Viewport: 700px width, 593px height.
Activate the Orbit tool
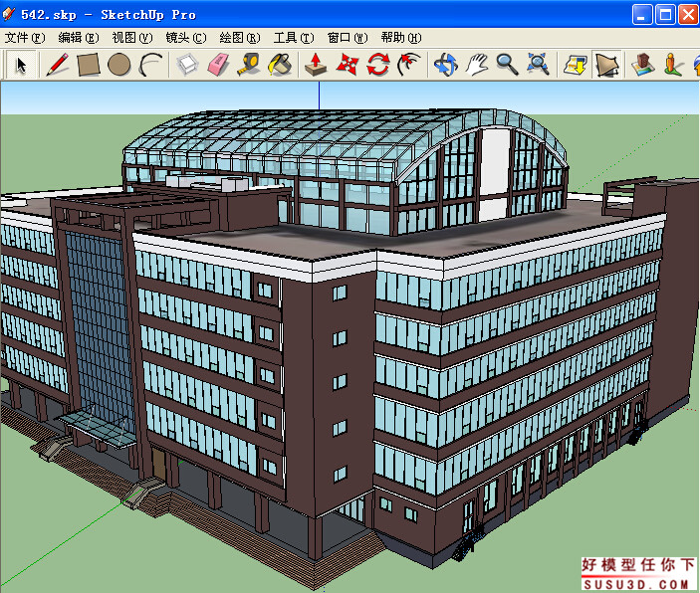(445, 65)
